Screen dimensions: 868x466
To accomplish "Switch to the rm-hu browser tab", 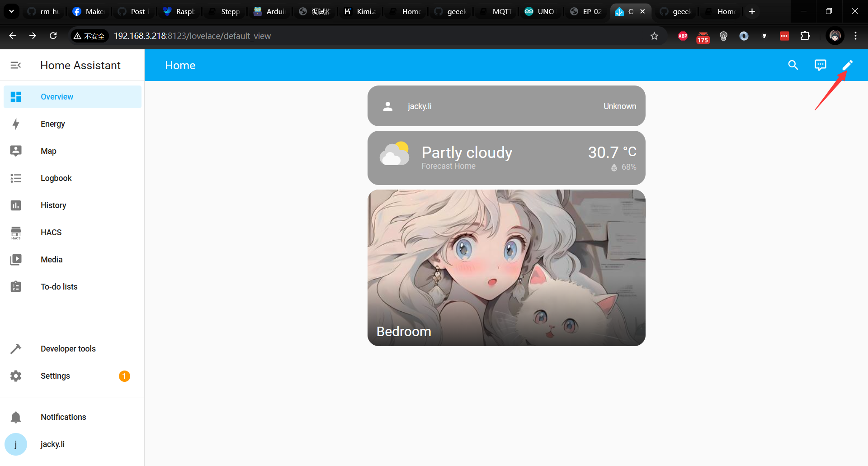I will point(43,11).
